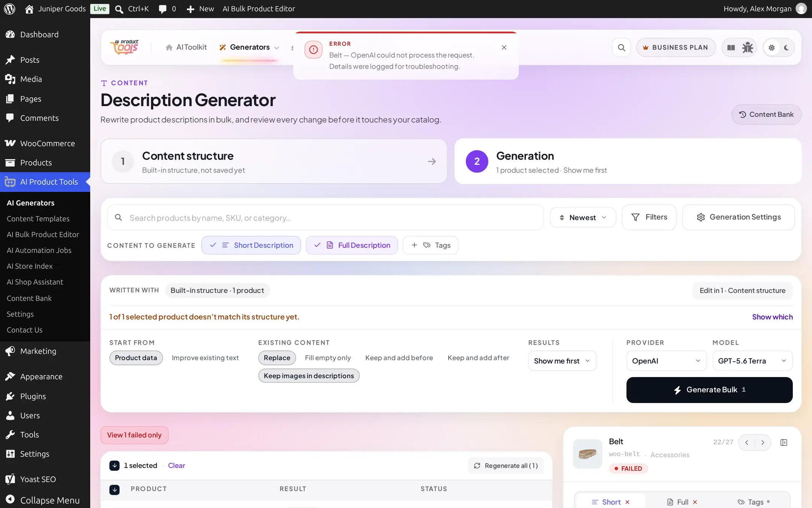Open the search icon in the plugin header
This screenshot has height=508, width=812.
(x=621, y=47)
